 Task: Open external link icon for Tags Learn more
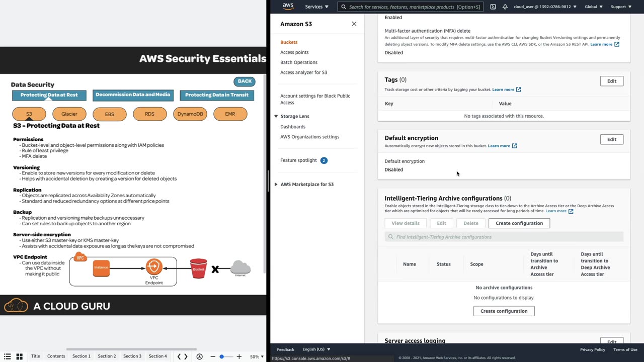point(519,89)
